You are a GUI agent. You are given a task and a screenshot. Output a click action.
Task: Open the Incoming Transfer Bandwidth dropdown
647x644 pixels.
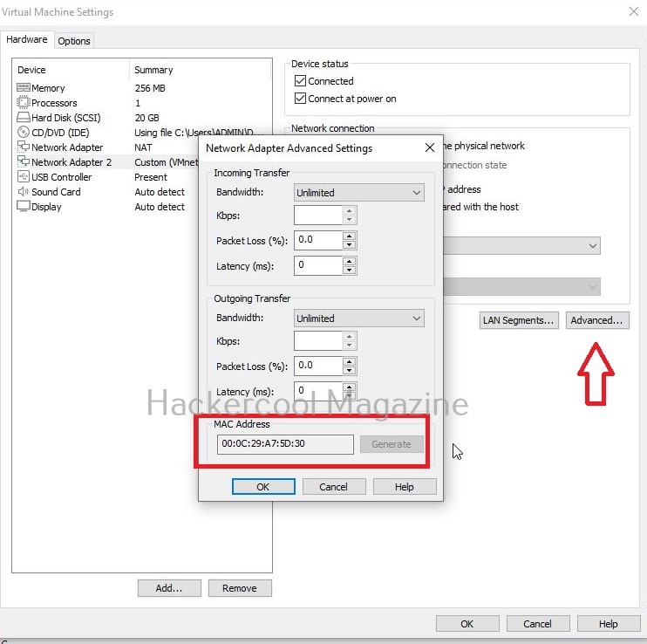point(358,193)
